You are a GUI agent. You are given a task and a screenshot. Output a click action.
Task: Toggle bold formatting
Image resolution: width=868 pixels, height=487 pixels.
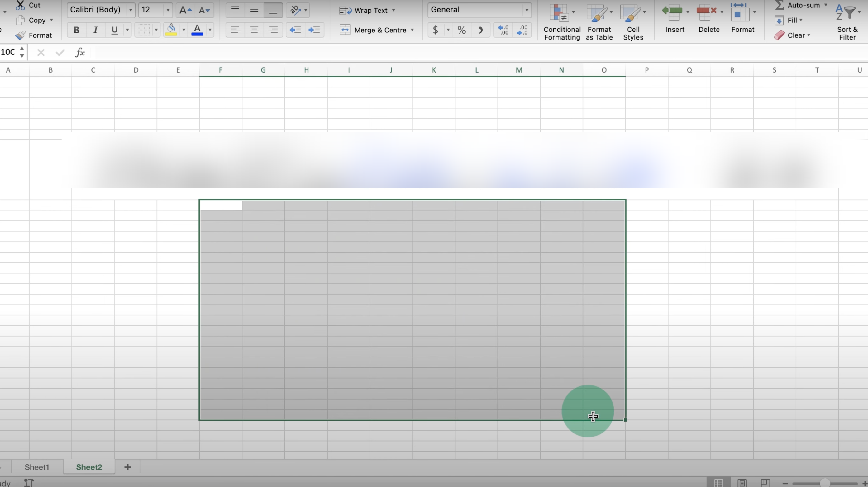(77, 30)
